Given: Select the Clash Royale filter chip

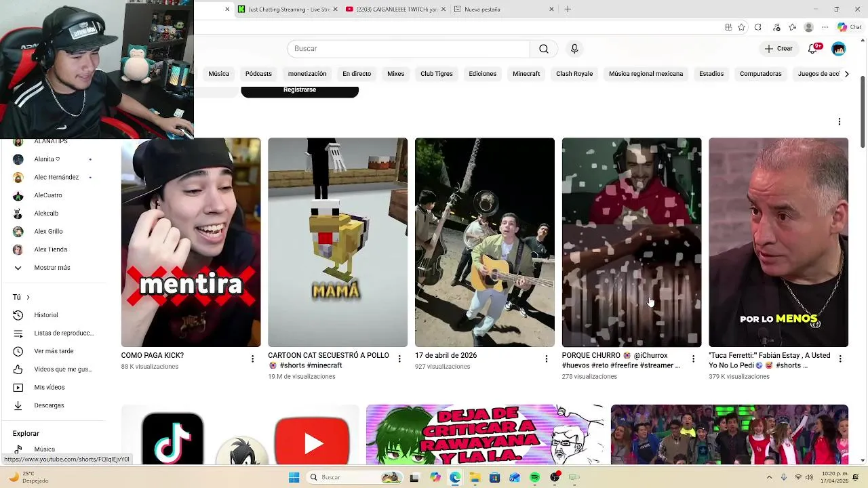Looking at the screenshot, I should 574,74.
